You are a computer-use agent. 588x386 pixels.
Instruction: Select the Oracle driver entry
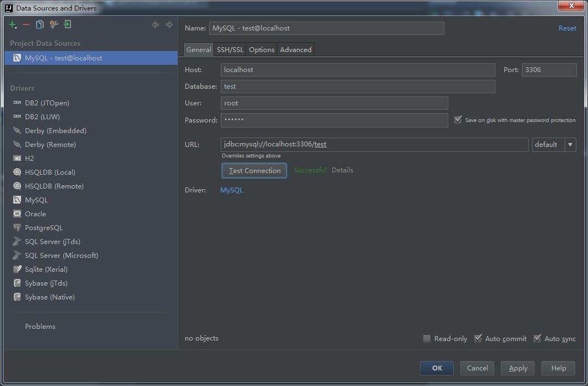[36, 214]
